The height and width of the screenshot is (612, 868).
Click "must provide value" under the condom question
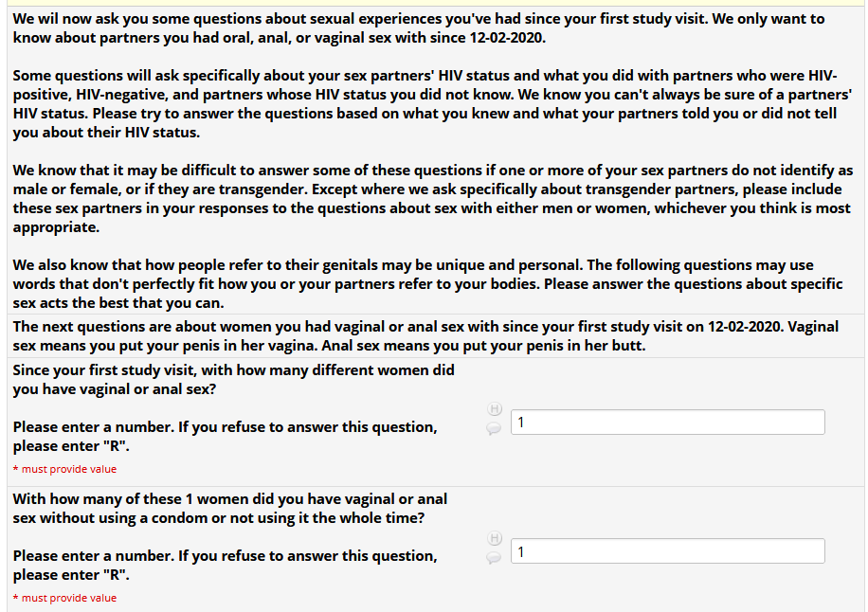69,598
